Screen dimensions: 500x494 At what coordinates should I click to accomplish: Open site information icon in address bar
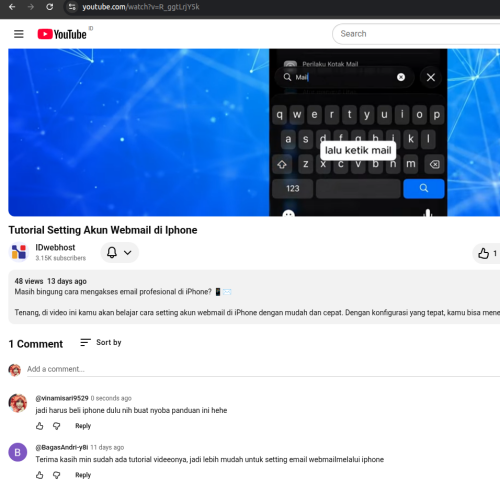coord(72,7)
